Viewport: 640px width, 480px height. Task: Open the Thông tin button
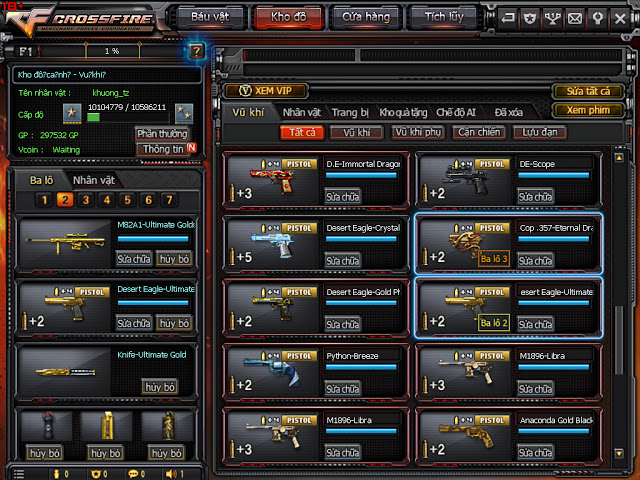pyautogui.click(x=163, y=149)
